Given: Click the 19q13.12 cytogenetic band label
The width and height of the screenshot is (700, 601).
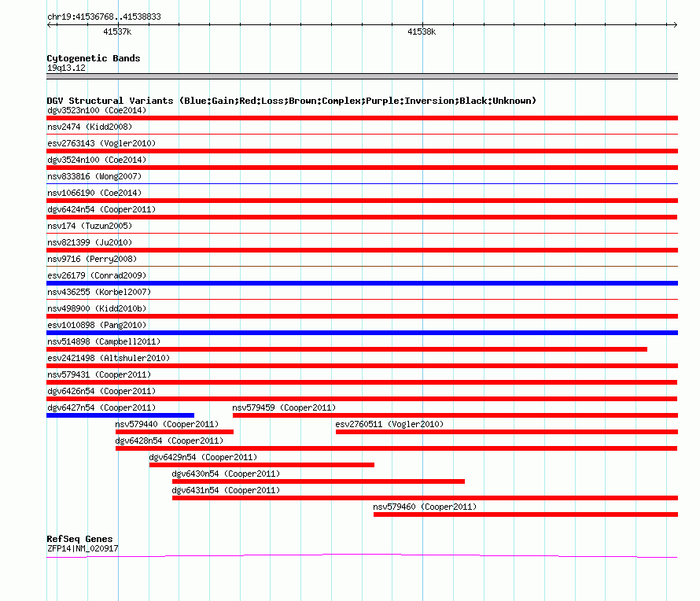Looking at the screenshot, I should click(66, 68).
